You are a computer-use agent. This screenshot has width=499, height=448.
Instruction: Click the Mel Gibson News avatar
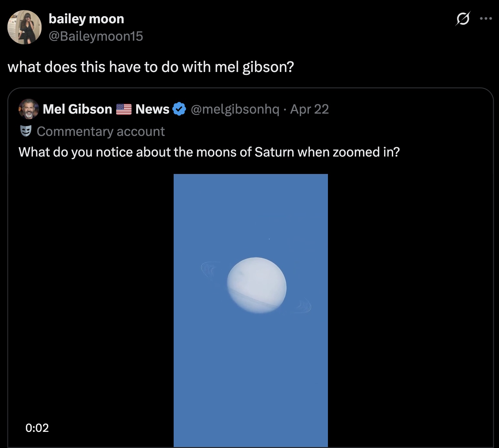(x=29, y=109)
